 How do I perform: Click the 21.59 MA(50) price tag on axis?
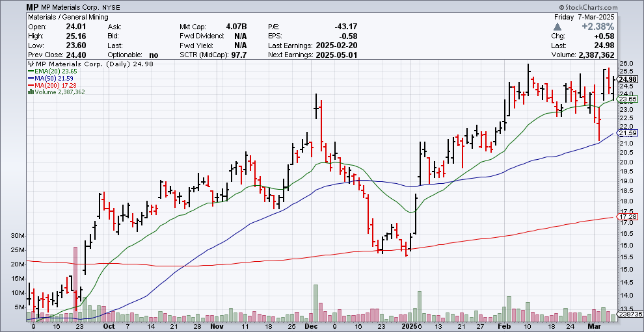pos(628,133)
